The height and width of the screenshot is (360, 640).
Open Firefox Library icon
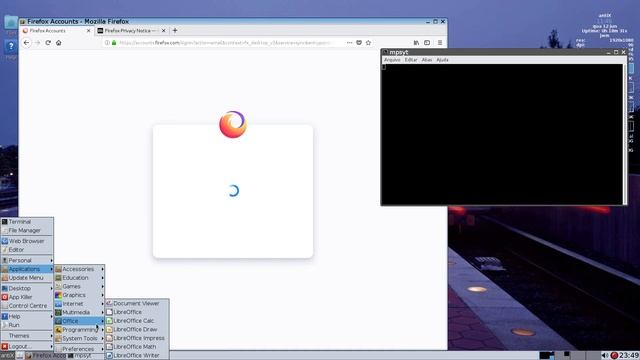coord(416,42)
